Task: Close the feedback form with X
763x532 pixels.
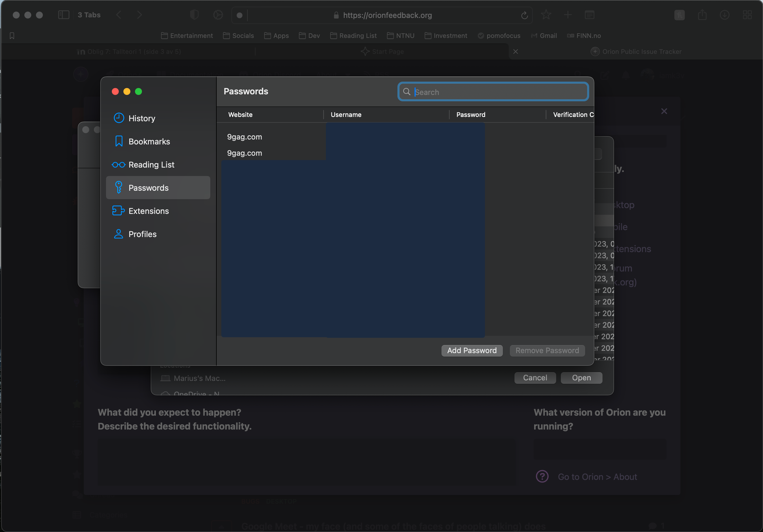Action: coord(664,111)
